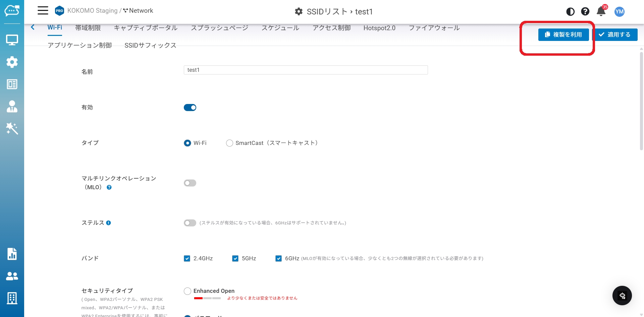Enable the マルチリンクオペレーション (MLO) toggle
Screen dimensions: 644x317
point(190,183)
